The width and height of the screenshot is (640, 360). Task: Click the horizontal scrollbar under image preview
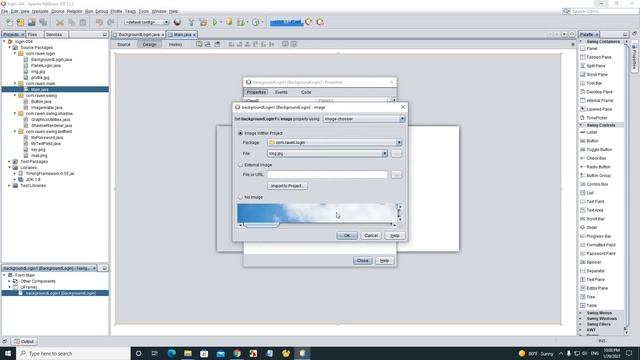pyautogui.click(x=317, y=225)
